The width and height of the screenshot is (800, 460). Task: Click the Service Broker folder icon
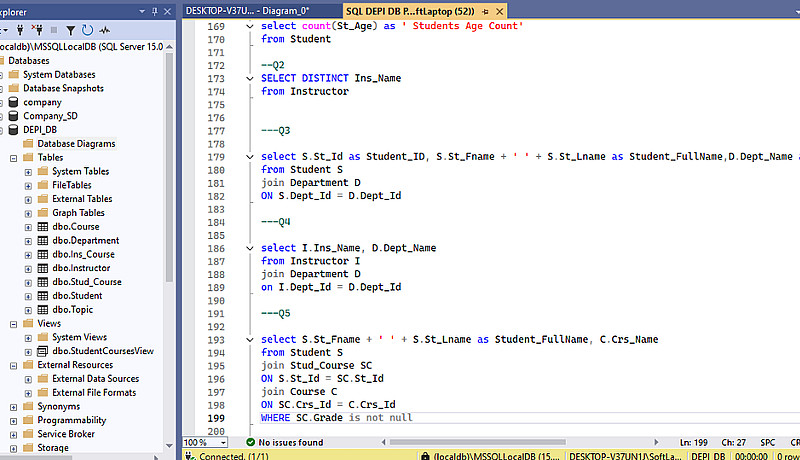click(x=29, y=433)
